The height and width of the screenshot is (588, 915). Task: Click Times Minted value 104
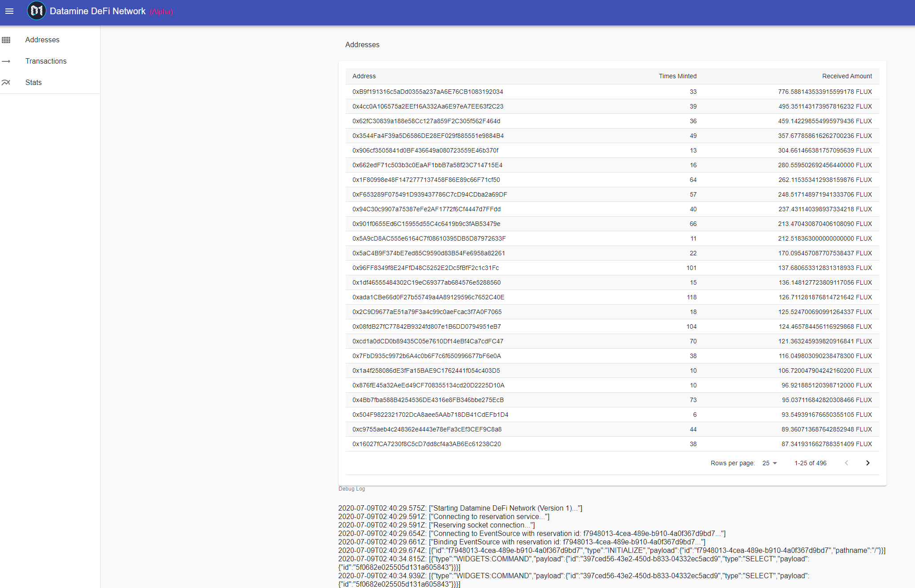point(692,326)
